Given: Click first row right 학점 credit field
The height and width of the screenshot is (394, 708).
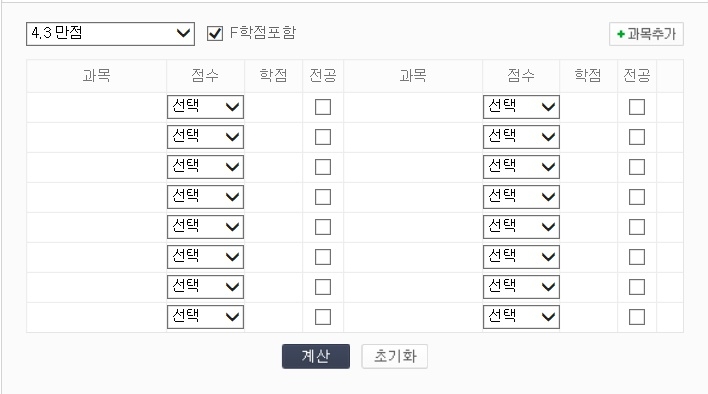Looking at the screenshot, I should (588, 107).
